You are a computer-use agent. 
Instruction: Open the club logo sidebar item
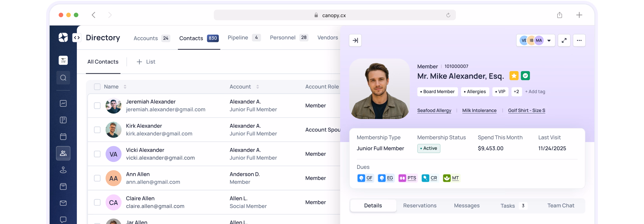coord(63,60)
